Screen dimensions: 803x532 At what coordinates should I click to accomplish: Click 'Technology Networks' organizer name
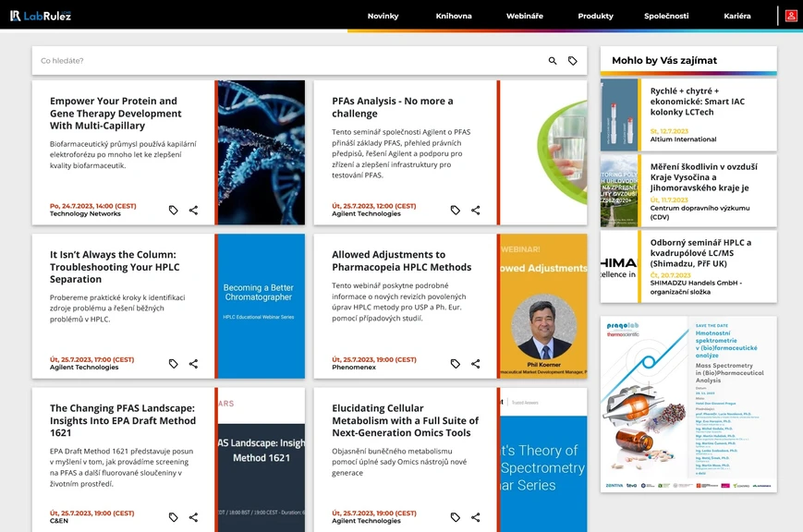85,214
